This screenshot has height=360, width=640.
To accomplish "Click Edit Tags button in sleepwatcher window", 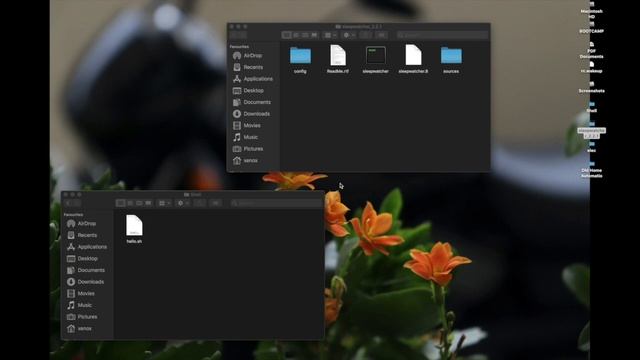I will (x=382, y=35).
